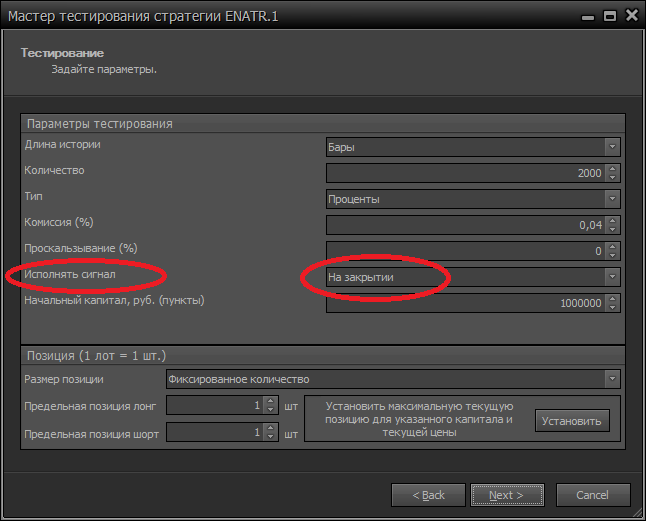Image resolution: width=646 pixels, height=521 pixels.
Task: Cancel the strategy testing wizard
Action: pos(591,495)
